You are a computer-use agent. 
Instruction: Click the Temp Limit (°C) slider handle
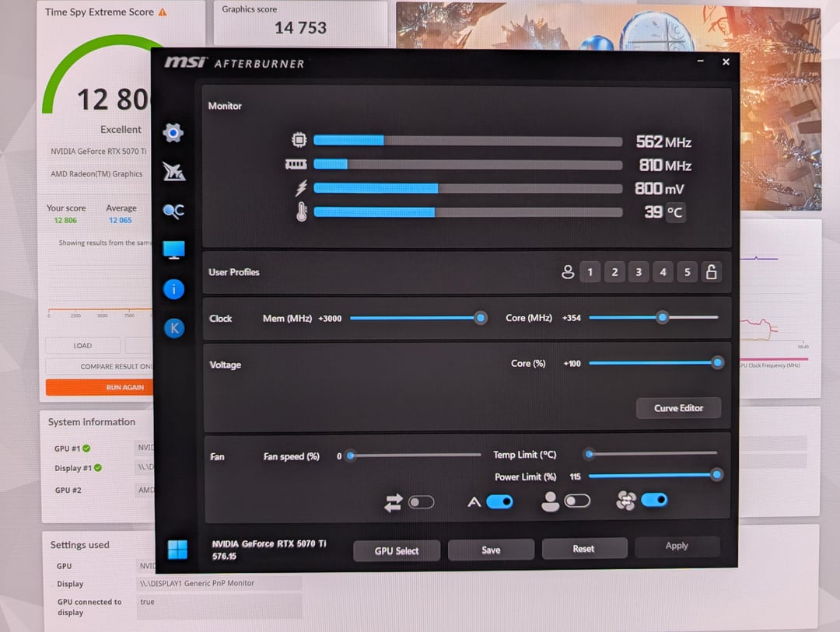(590, 454)
